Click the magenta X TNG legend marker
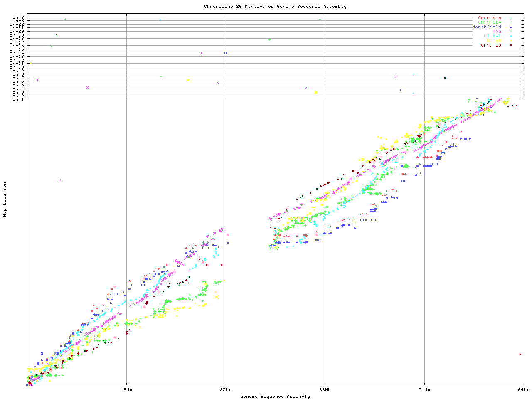Viewport: 532px width, 399px height. tap(511, 32)
